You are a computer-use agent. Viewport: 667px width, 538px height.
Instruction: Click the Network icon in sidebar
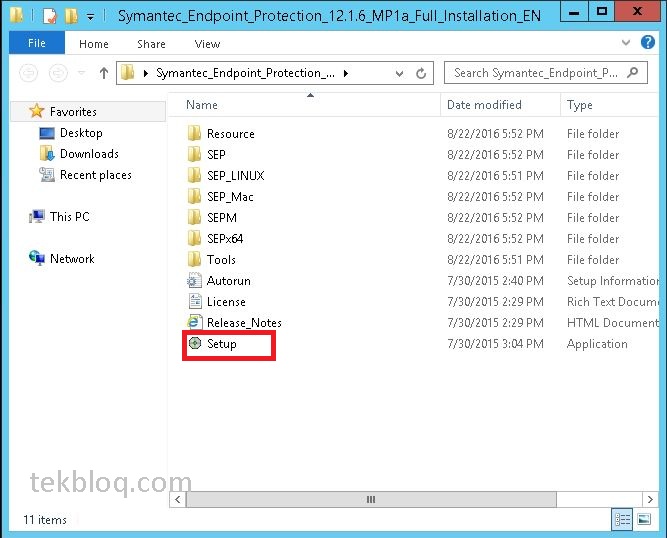click(x=37, y=258)
